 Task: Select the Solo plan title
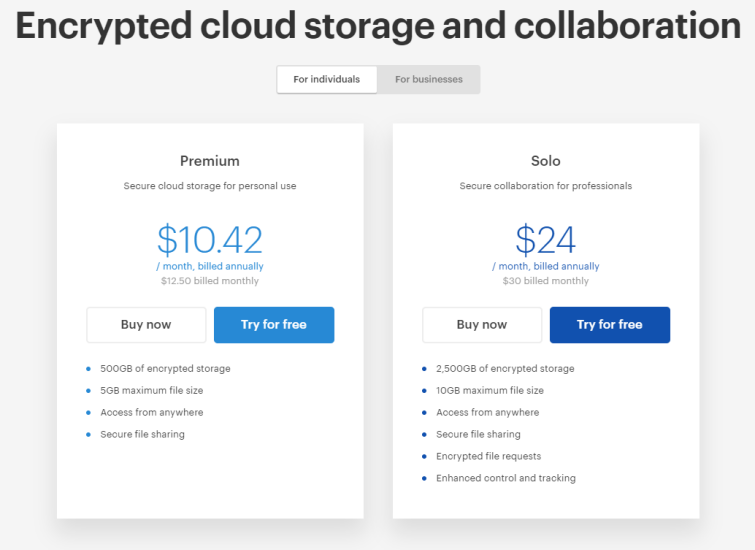[546, 161]
